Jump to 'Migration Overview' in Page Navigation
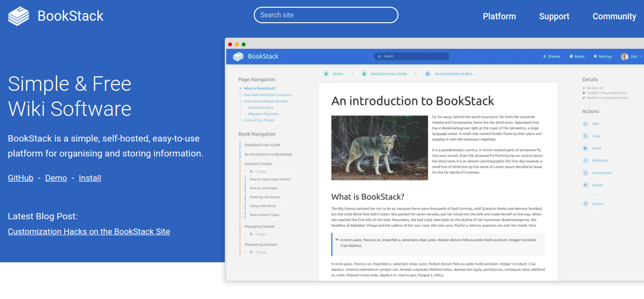 pyautogui.click(x=263, y=114)
